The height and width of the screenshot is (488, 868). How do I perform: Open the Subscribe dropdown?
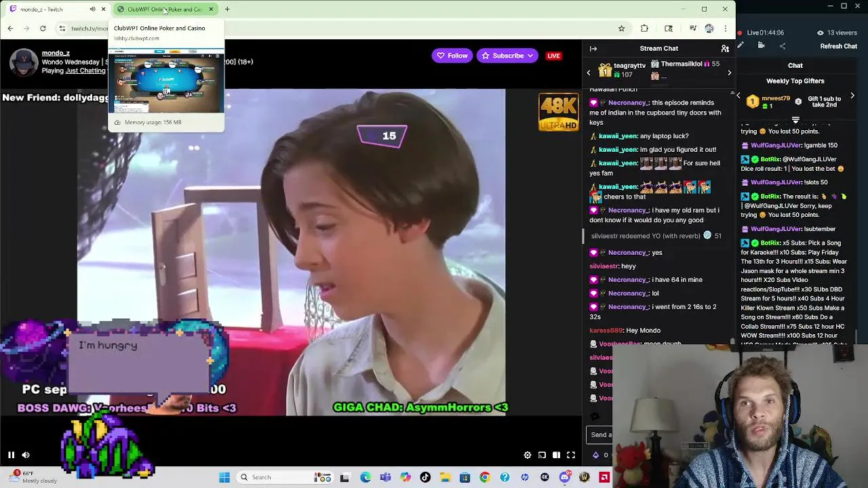point(507,56)
